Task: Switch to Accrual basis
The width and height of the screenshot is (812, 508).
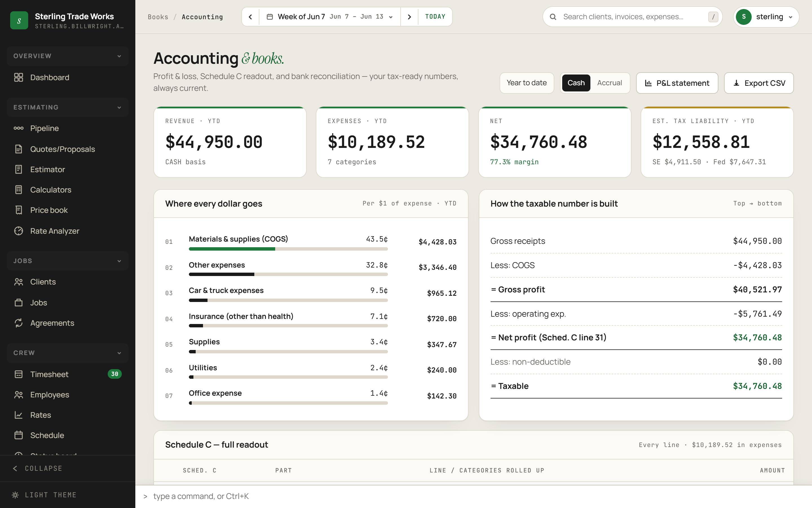Action: [x=609, y=83]
